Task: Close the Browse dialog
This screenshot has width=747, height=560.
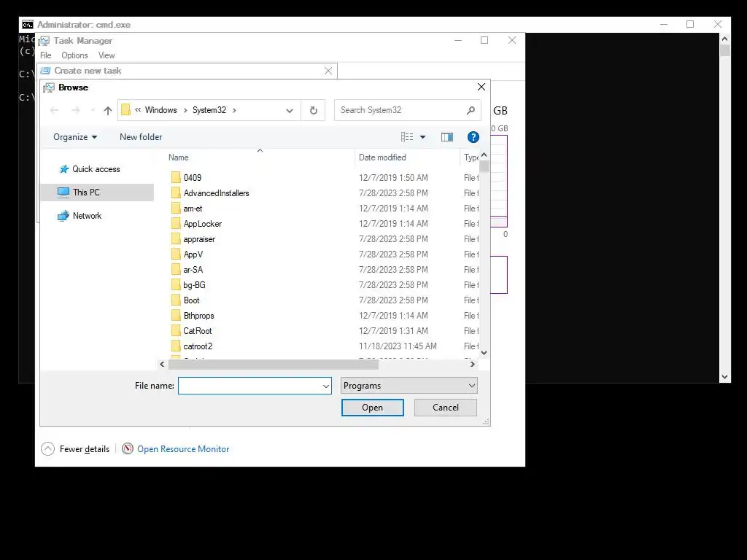Action: (481, 87)
